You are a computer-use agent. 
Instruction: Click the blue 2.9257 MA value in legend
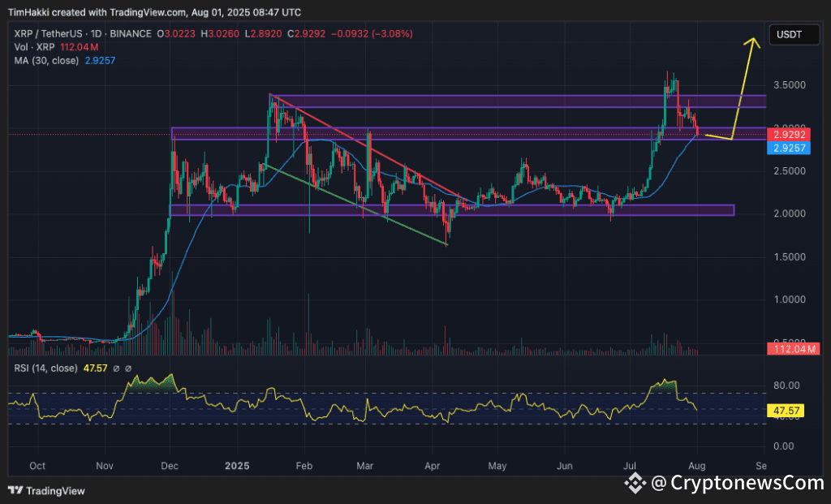[x=100, y=60]
